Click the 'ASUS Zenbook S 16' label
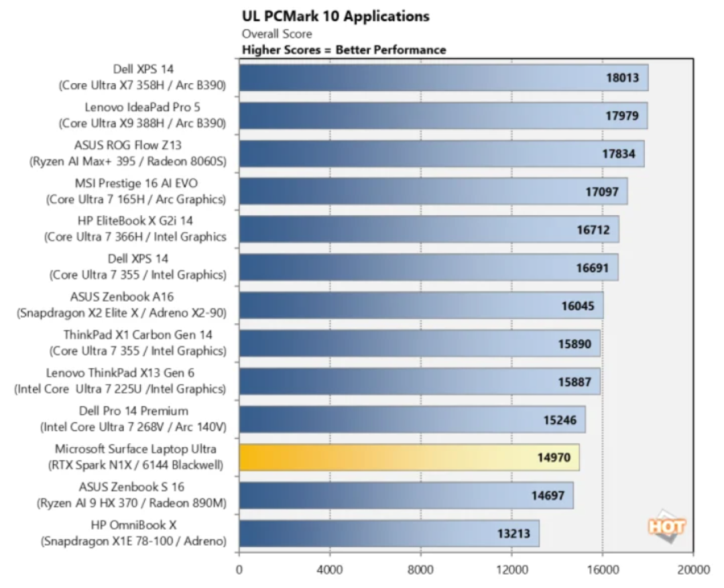The height and width of the screenshot is (588, 724). point(131,487)
